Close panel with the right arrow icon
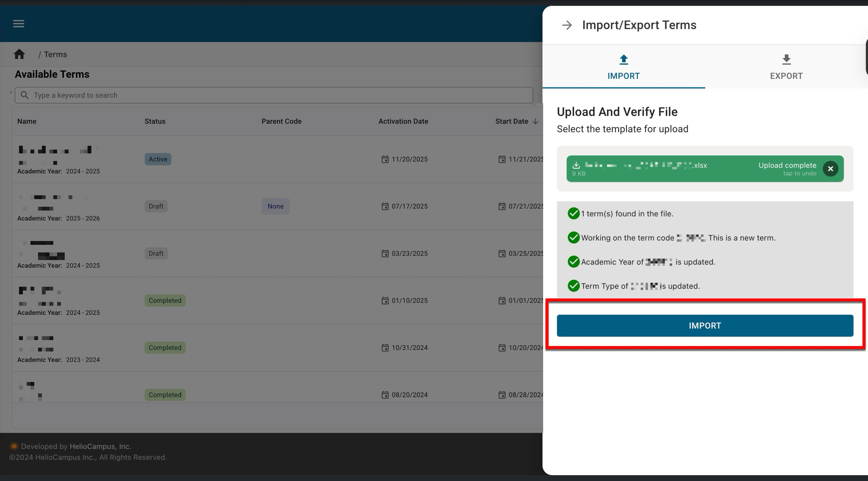The height and width of the screenshot is (481, 868). point(567,25)
